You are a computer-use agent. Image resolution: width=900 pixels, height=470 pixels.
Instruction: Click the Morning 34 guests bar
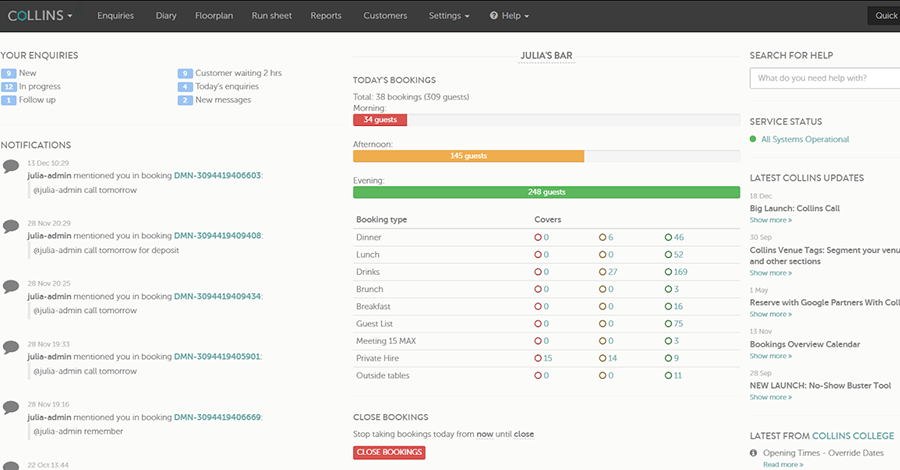tap(380, 119)
